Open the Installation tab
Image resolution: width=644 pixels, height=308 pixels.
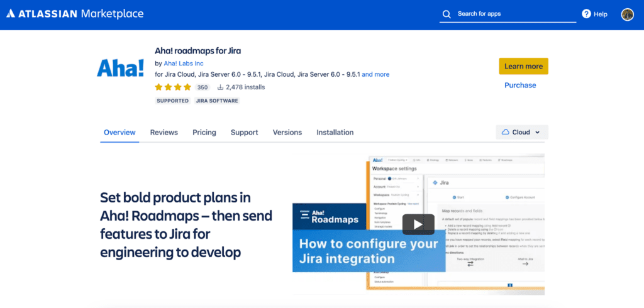tap(335, 132)
